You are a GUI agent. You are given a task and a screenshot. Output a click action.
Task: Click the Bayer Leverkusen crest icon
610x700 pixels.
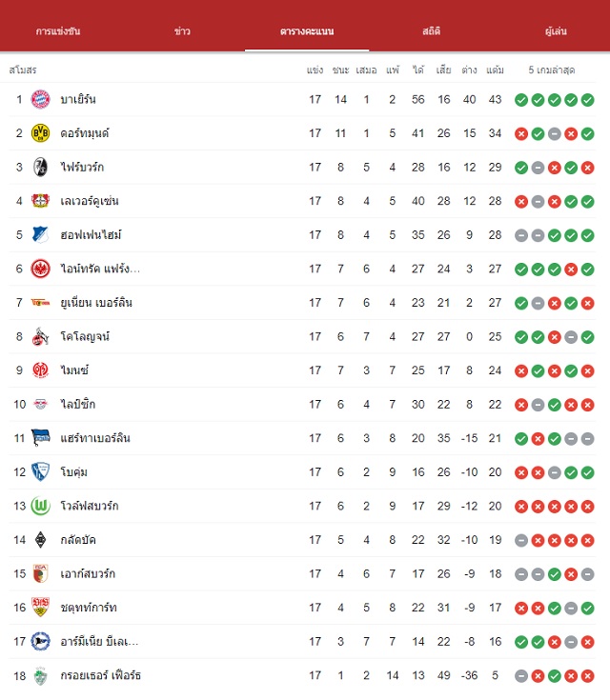point(40,201)
